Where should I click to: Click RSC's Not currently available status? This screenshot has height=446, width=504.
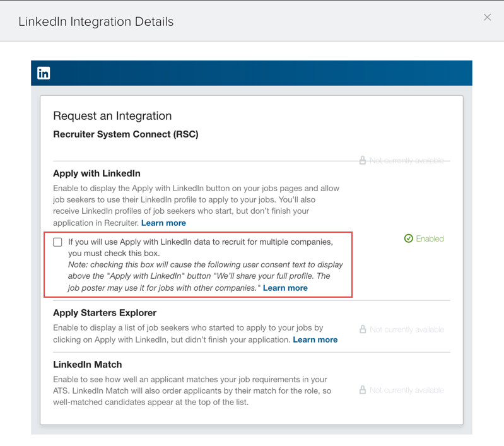pyautogui.click(x=407, y=161)
